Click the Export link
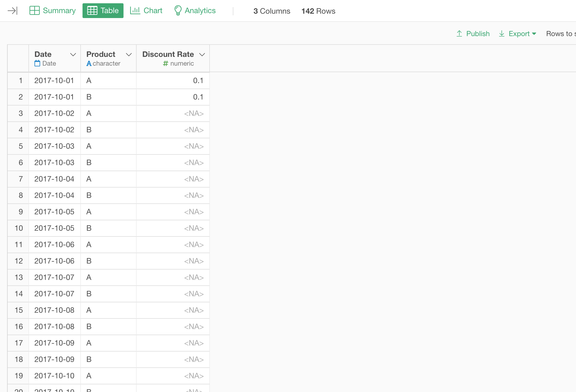Viewport: 576px width, 392px height. 519,34
